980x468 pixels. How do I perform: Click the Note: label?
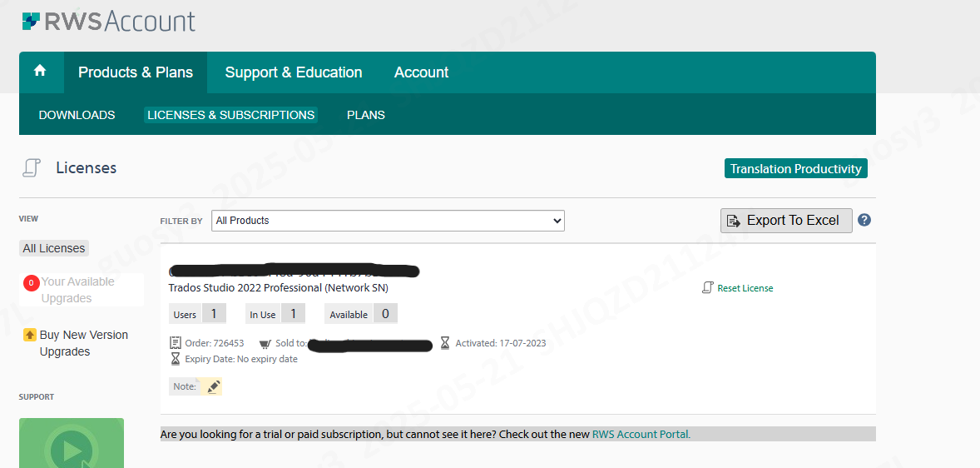pyautogui.click(x=185, y=386)
